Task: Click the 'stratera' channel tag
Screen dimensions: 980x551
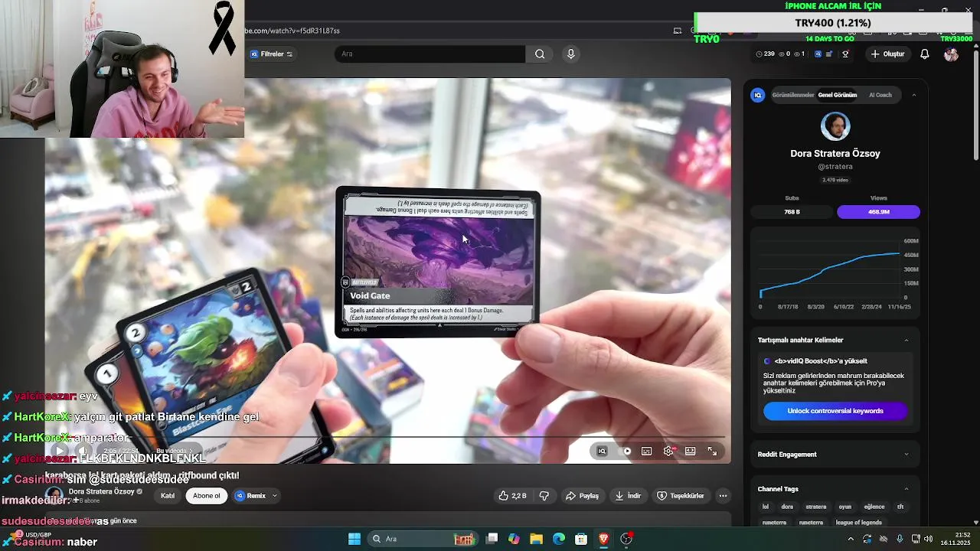Action: [816, 507]
